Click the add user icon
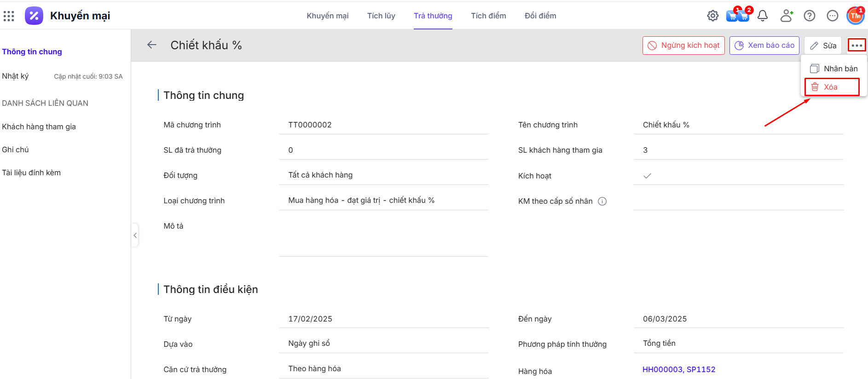 (x=787, y=16)
